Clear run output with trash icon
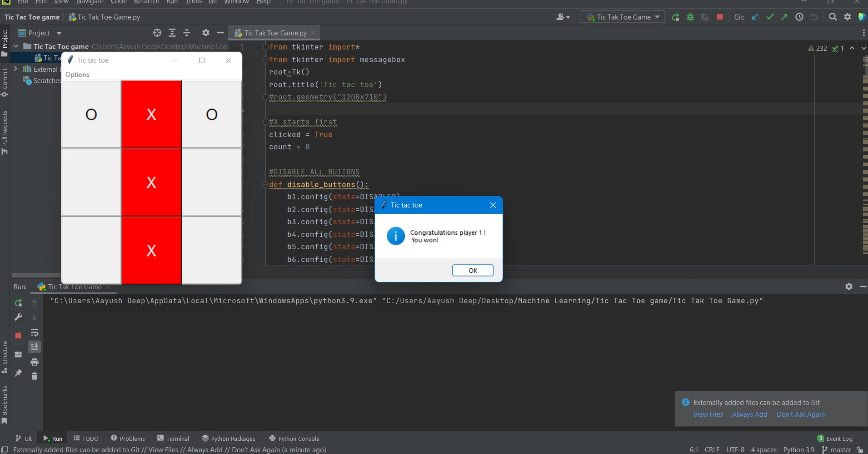868x454 pixels. point(35,376)
